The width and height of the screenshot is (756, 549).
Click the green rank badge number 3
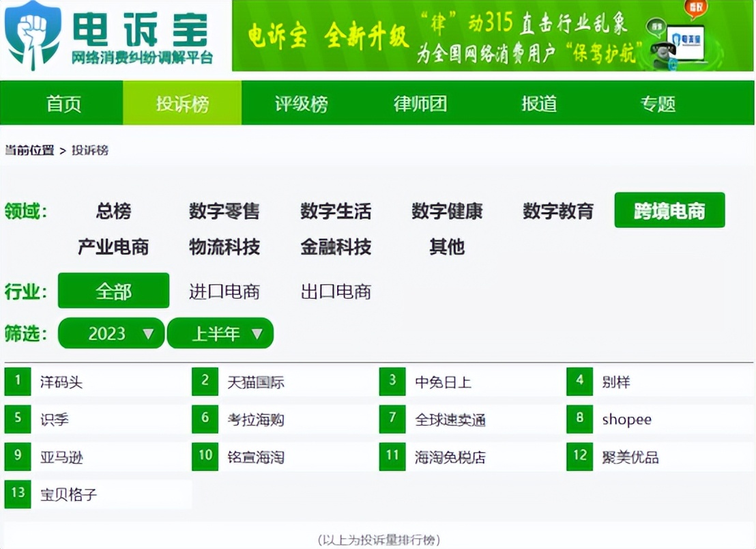tap(392, 381)
